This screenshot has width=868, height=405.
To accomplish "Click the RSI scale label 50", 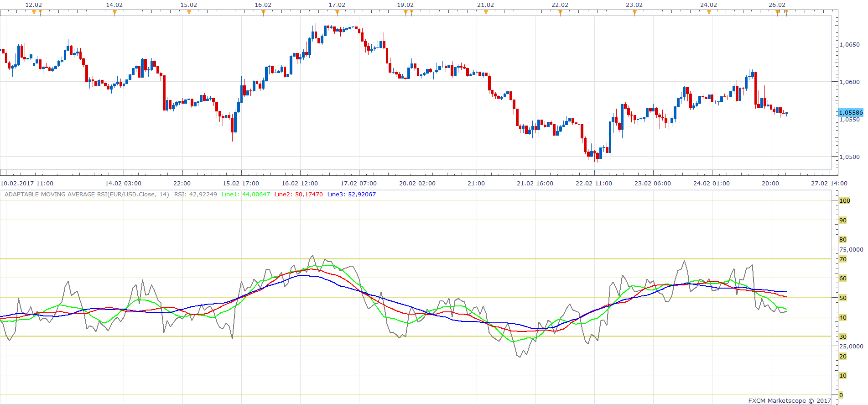I will point(843,298).
